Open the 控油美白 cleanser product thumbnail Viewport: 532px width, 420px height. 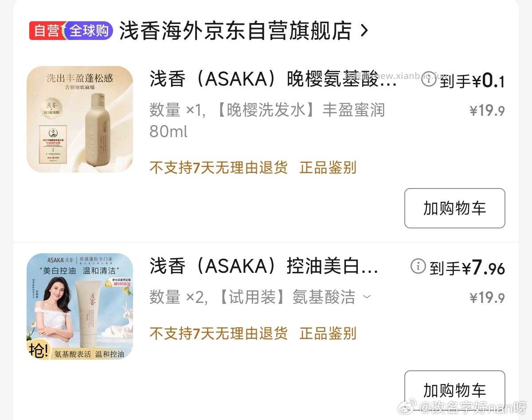[x=80, y=306]
